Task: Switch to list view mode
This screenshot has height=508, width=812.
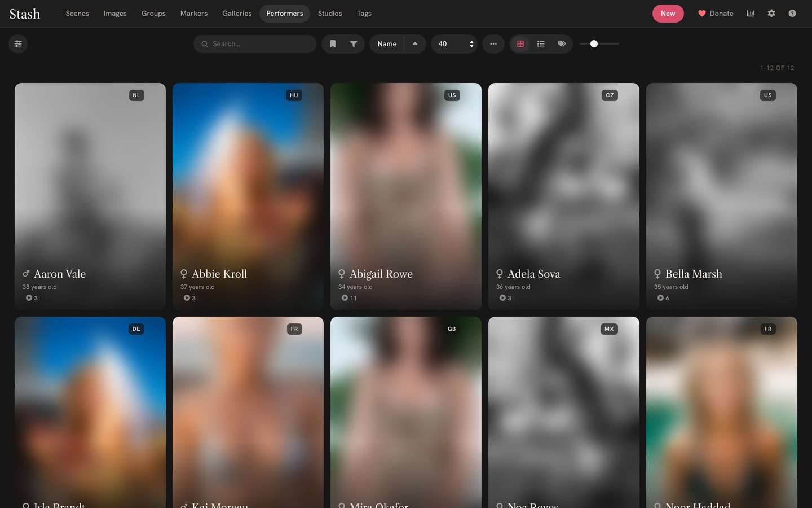Action: [x=541, y=44]
